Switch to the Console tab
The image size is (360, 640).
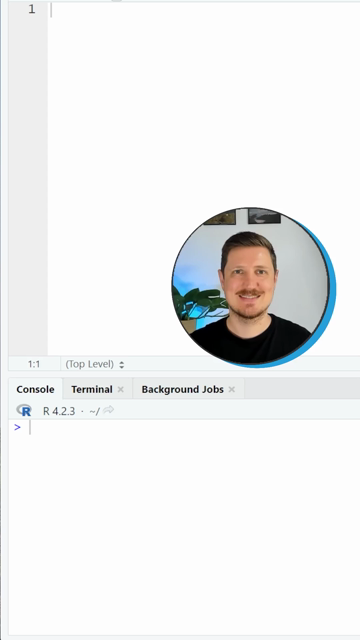[36, 389]
